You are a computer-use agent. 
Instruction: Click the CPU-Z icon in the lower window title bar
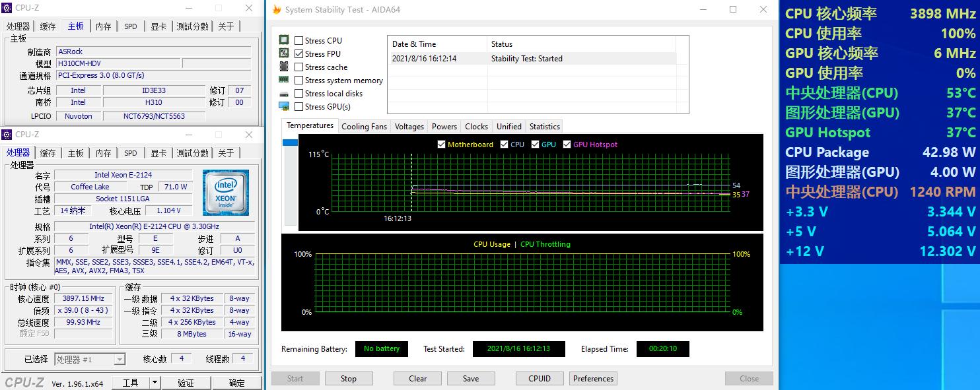(x=7, y=135)
